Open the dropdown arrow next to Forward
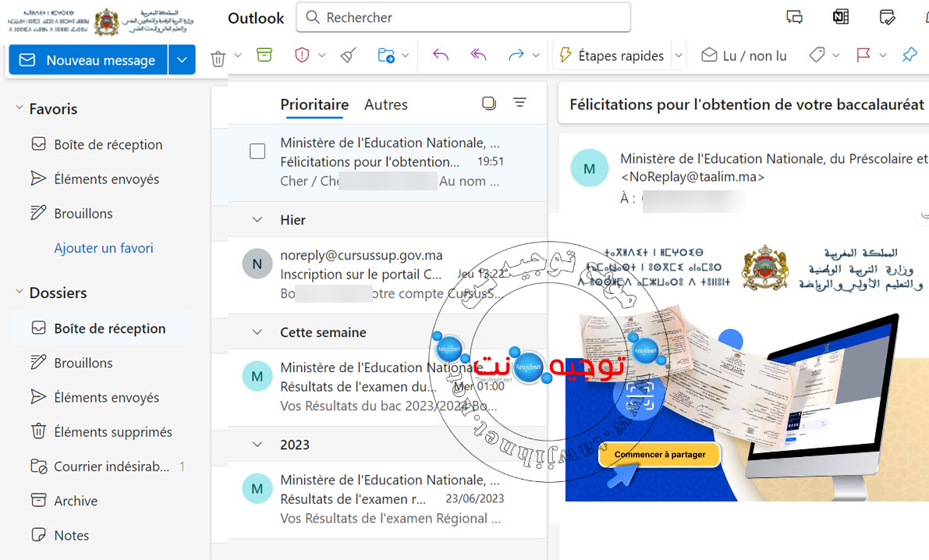Screen dimensions: 929x560 (536, 55)
